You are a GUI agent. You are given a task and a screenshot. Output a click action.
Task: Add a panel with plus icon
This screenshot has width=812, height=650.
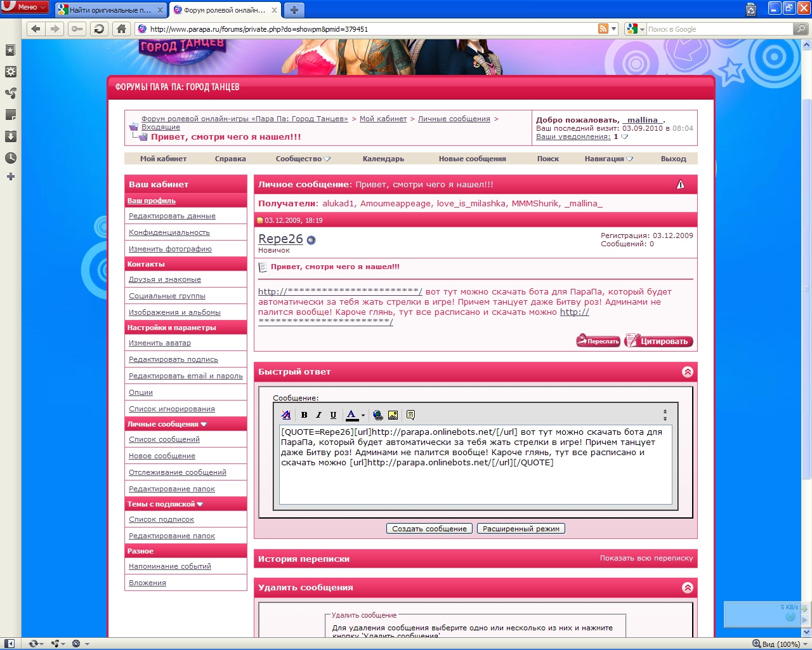[10, 176]
